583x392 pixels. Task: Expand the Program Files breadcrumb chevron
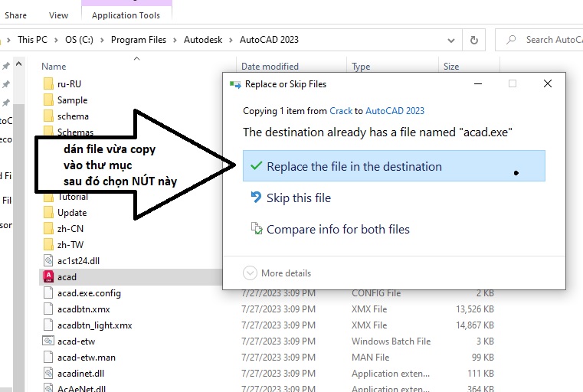(176, 40)
